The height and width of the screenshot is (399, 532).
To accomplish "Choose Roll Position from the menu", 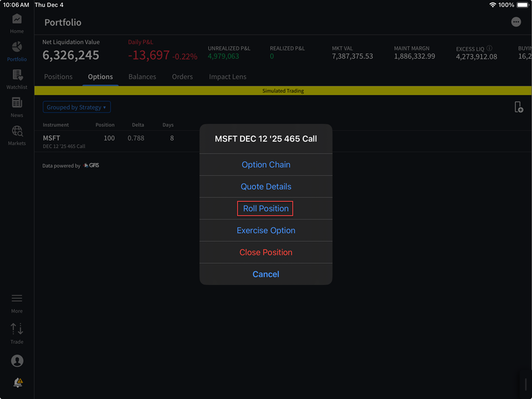I will point(265,209).
